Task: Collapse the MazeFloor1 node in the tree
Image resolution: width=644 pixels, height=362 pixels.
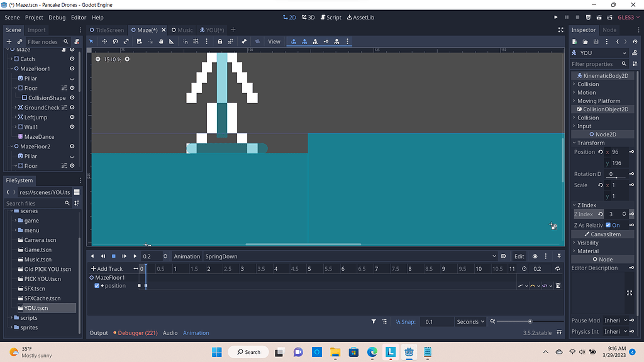Action: tap(12, 69)
